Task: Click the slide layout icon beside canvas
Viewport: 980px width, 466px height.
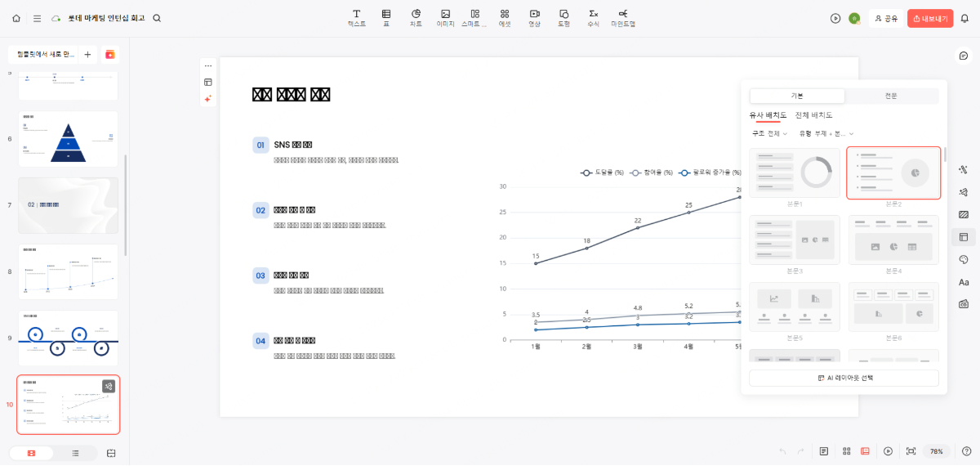Action: (208, 82)
